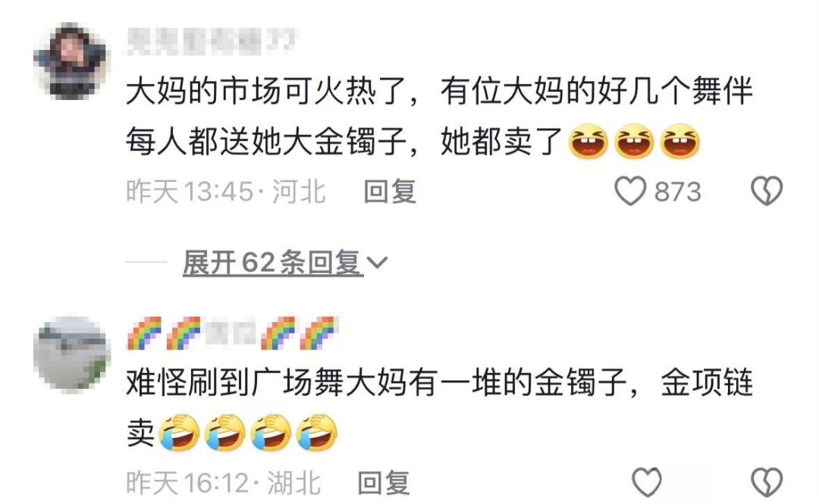This screenshot has height=504, width=819.
Task: Click the last rainbow icon in username
Action: click(319, 333)
